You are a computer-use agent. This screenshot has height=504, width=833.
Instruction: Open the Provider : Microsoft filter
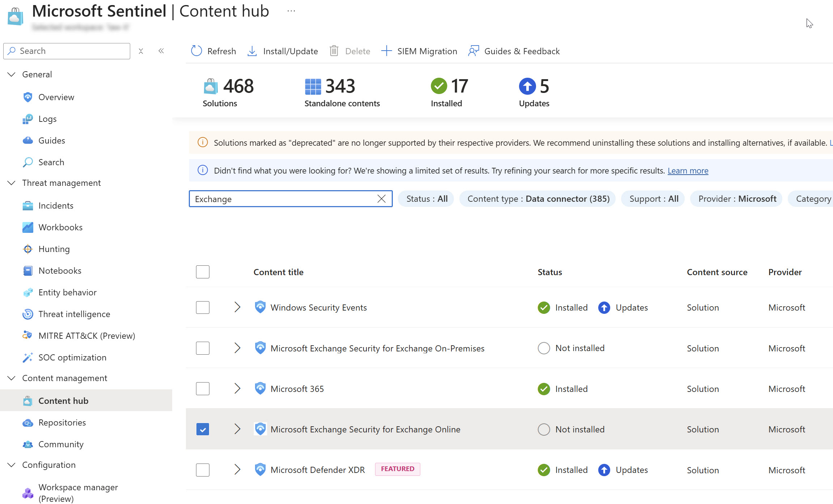pos(737,199)
